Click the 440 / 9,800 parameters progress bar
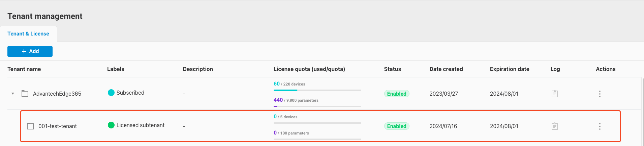644x146 pixels. point(317,106)
